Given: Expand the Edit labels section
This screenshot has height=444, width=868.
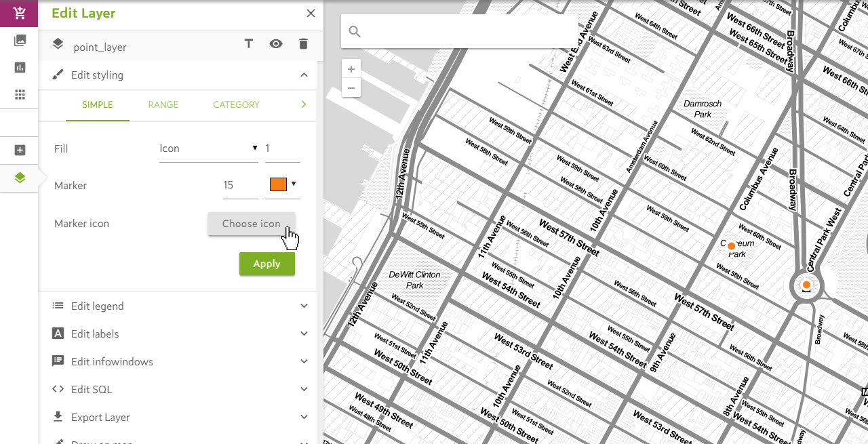Looking at the screenshot, I should pos(304,334).
